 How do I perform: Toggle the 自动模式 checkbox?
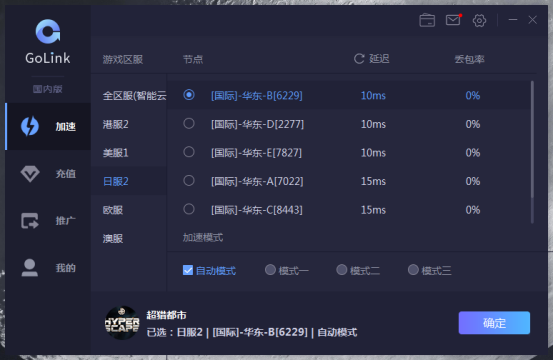[x=188, y=270]
